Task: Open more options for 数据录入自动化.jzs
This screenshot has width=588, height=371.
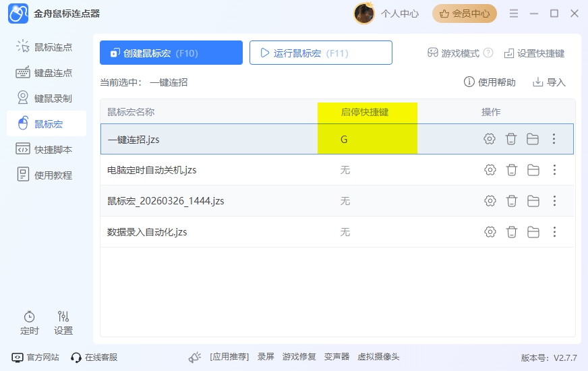Action: (x=555, y=232)
